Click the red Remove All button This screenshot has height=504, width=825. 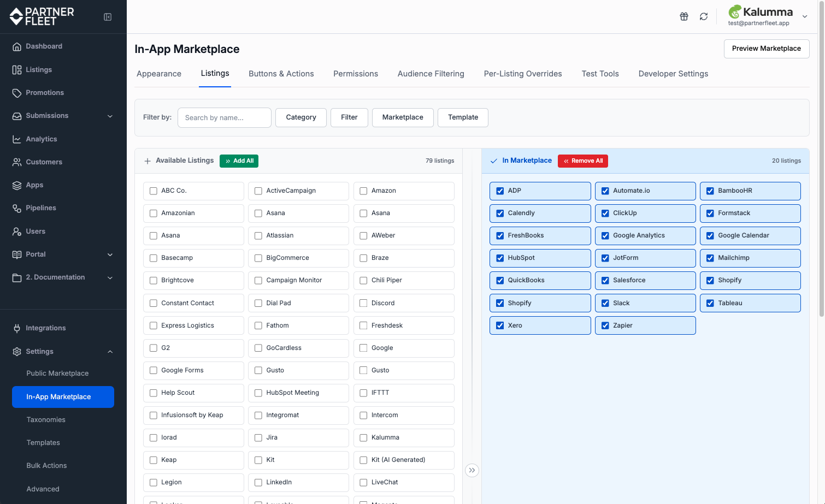click(583, 161)
